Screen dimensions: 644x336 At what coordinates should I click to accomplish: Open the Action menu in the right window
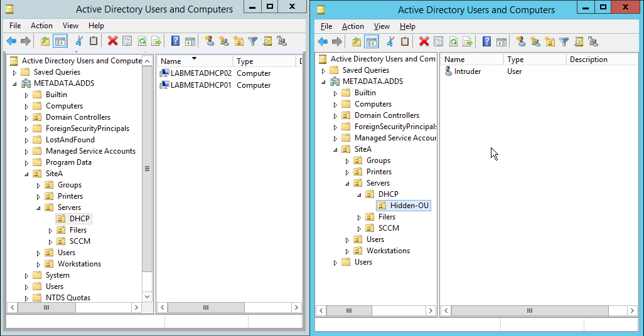click(x=353, y=26)
